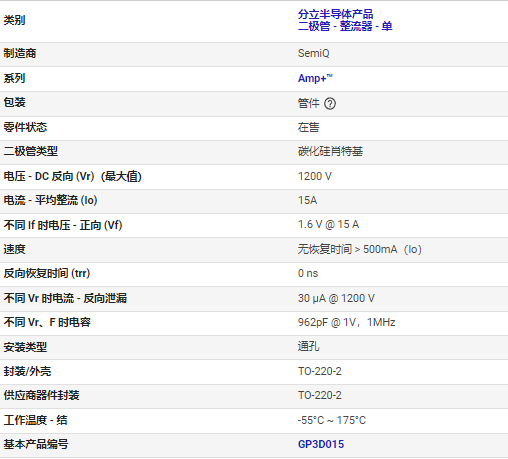Select the SemiQ manufacturer value
508x459 pixels.
click(313, 53)
